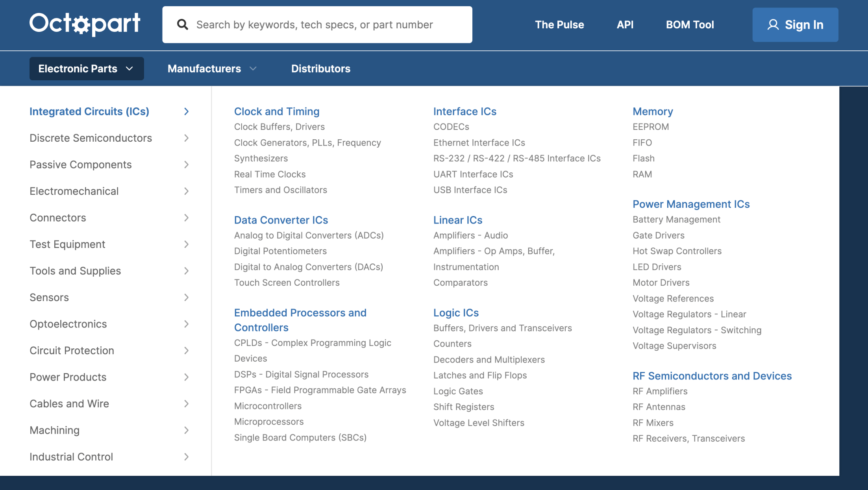Click the user icon in Sign In button
This screenshot has height=490, width=868.
773,25
